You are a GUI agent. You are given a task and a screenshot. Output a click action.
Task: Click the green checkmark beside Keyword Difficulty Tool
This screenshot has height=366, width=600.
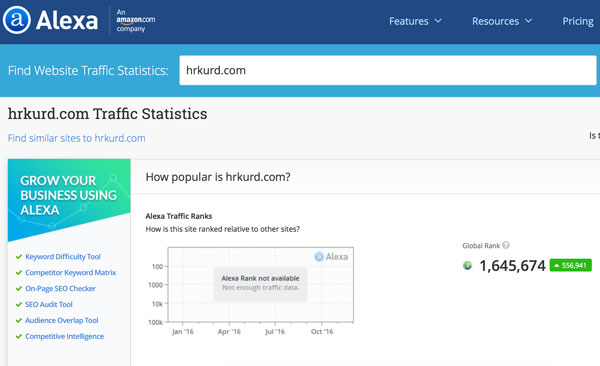[x=18, y=257]
